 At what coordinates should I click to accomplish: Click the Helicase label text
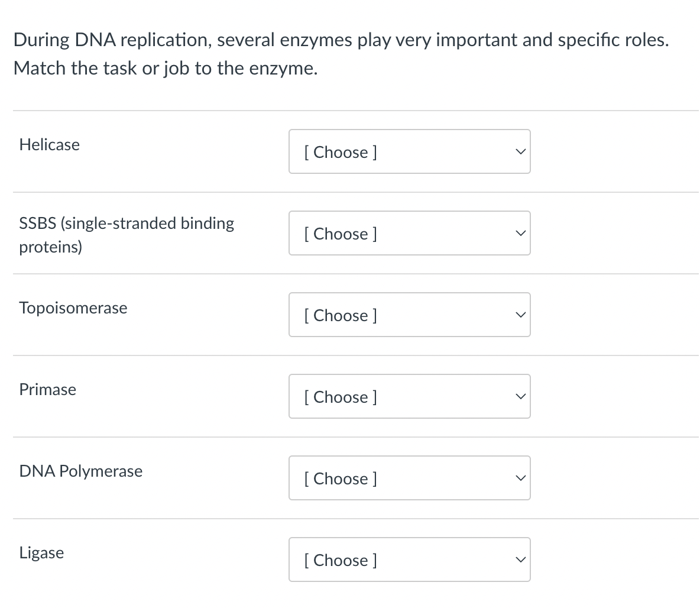tap(50, 144)
